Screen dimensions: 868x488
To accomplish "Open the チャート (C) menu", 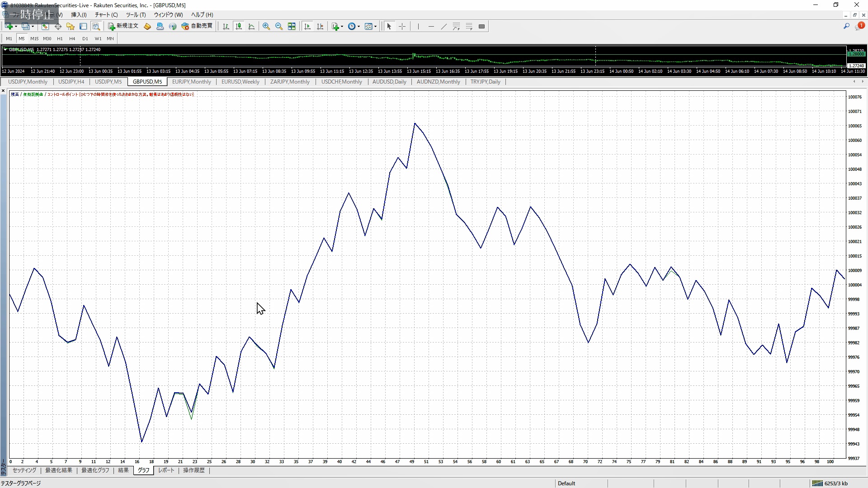I will [x=106, y=15].
